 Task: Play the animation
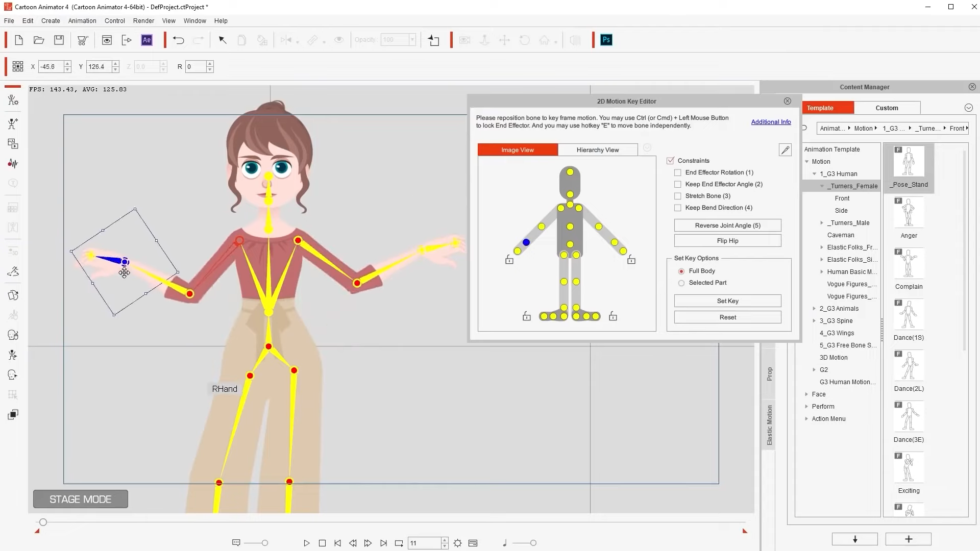[x=306, y=543]
